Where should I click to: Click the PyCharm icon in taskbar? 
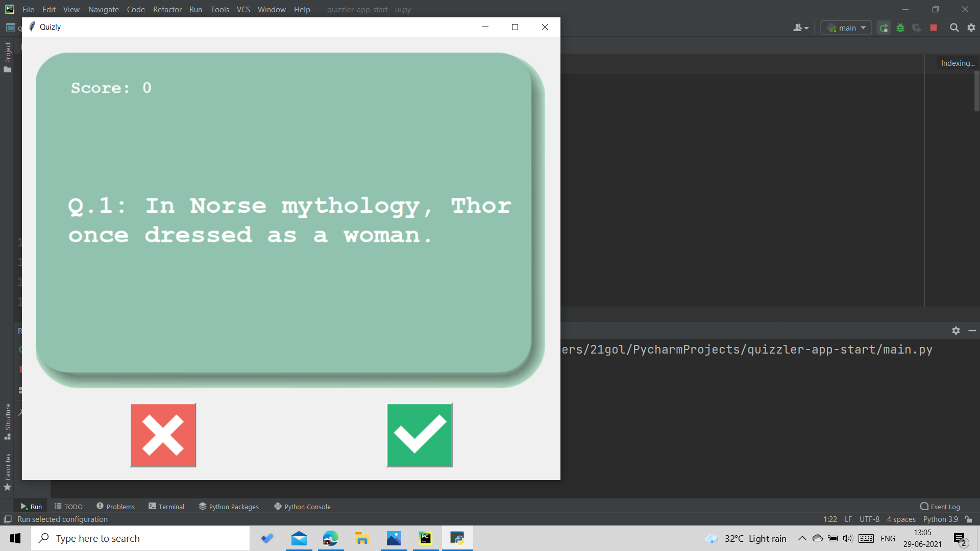(x=425, y=538)
